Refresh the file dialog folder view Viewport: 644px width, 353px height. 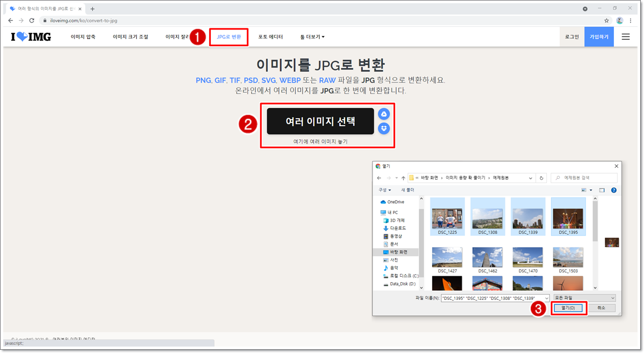click(541, 178)
